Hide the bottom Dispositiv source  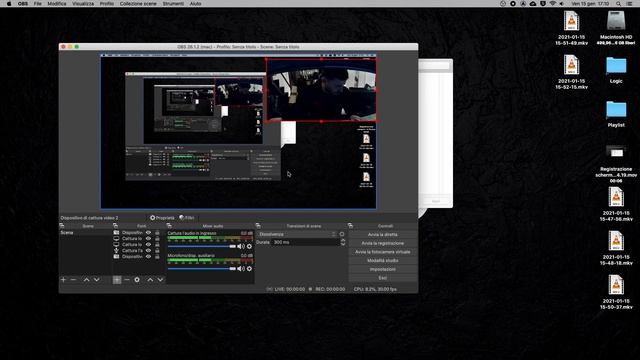(x=149, y=257)
